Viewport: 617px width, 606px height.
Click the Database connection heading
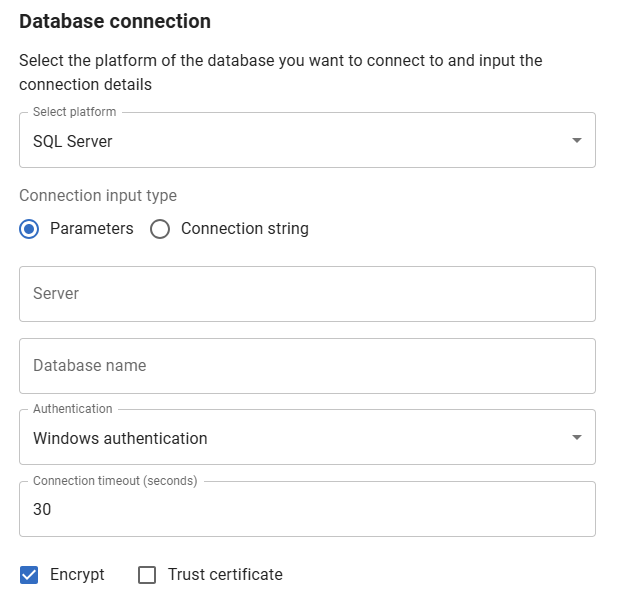(115, 21)
